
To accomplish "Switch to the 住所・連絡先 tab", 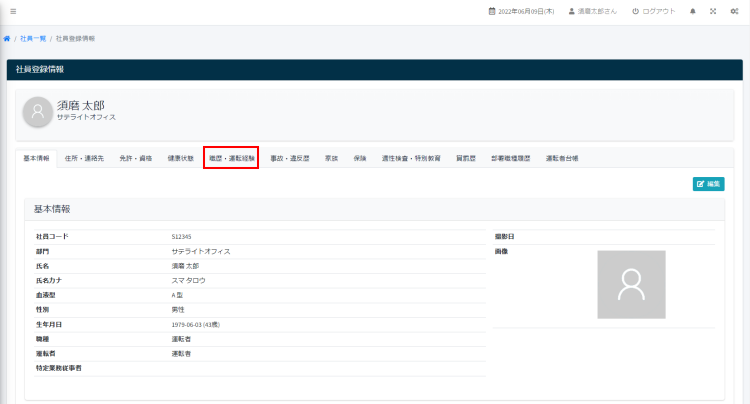I will (85, 158).
